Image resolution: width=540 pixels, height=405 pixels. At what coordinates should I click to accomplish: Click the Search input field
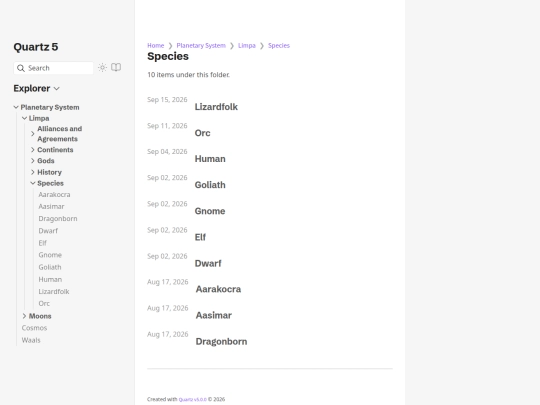(53, 68)
